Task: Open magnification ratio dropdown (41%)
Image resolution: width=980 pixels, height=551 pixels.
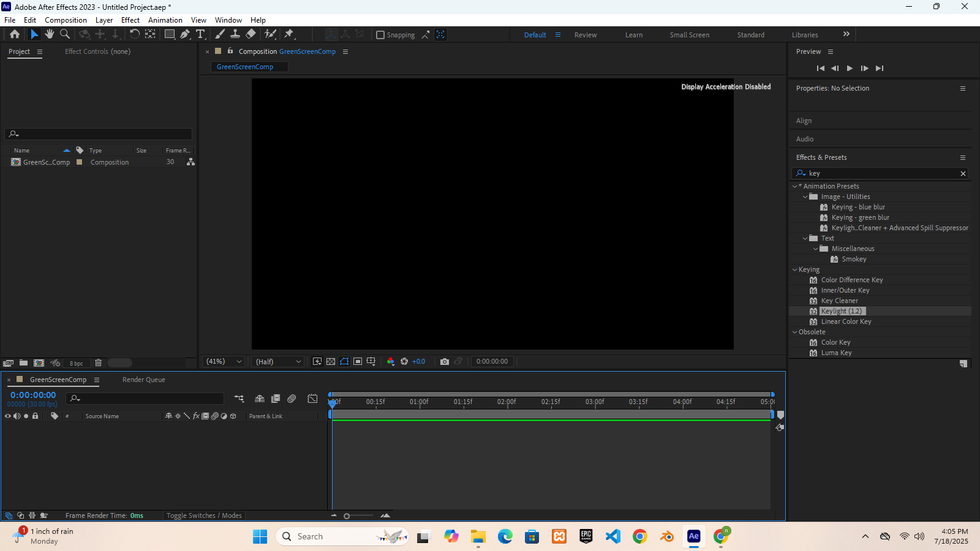Action: [224, 362]
